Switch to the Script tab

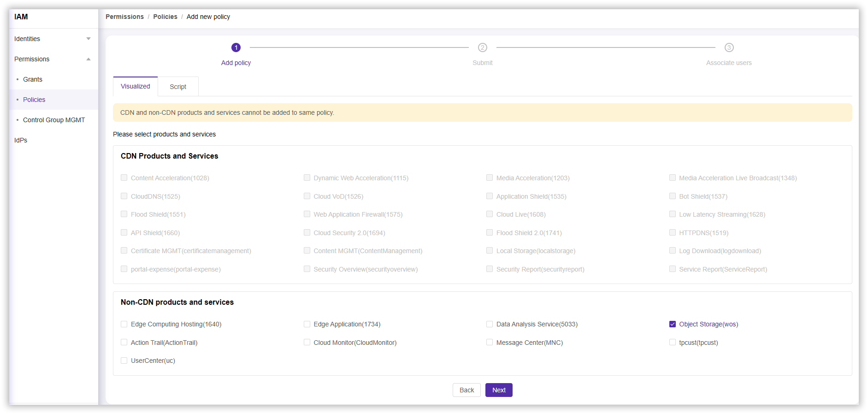[x=178, y=87]
